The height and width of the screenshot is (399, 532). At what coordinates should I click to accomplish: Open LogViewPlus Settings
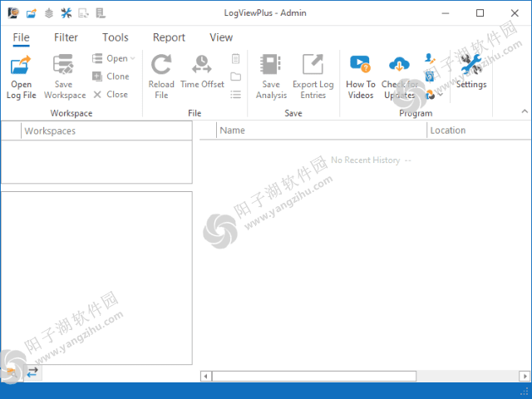[471, 72]
